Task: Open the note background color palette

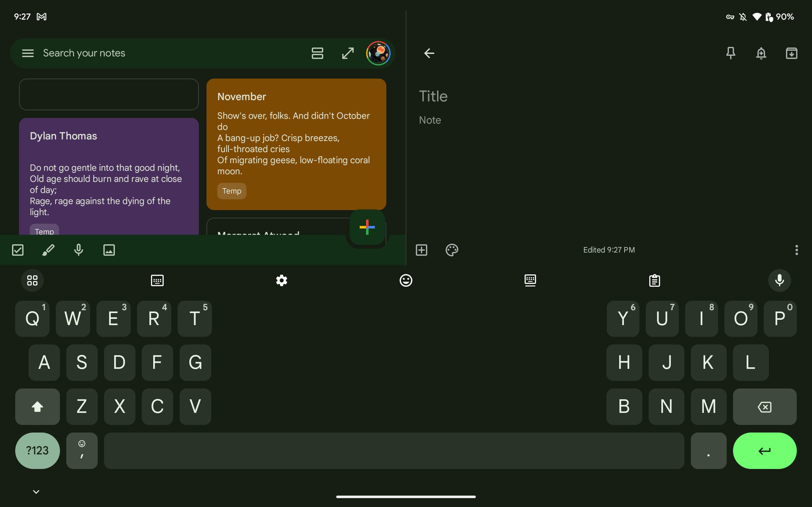Action: [x=452, y=250]
